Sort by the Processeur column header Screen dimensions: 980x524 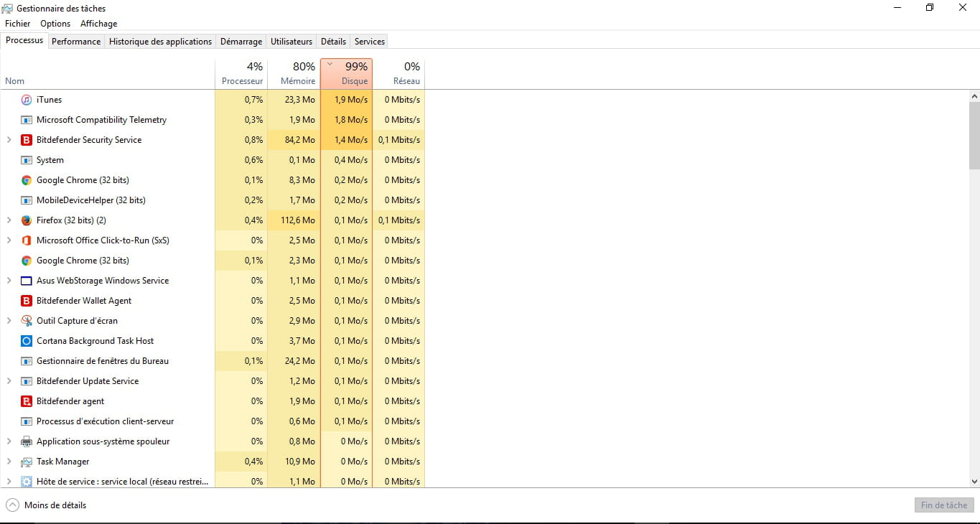point(241,74)
